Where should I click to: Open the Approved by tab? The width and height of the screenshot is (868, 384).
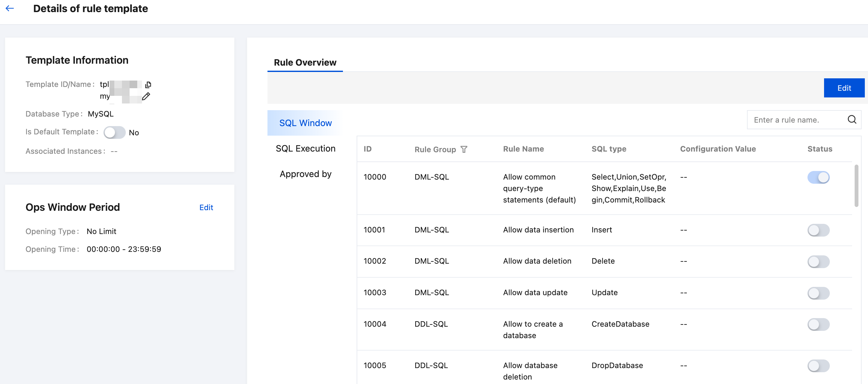click(x=305, y=174)
